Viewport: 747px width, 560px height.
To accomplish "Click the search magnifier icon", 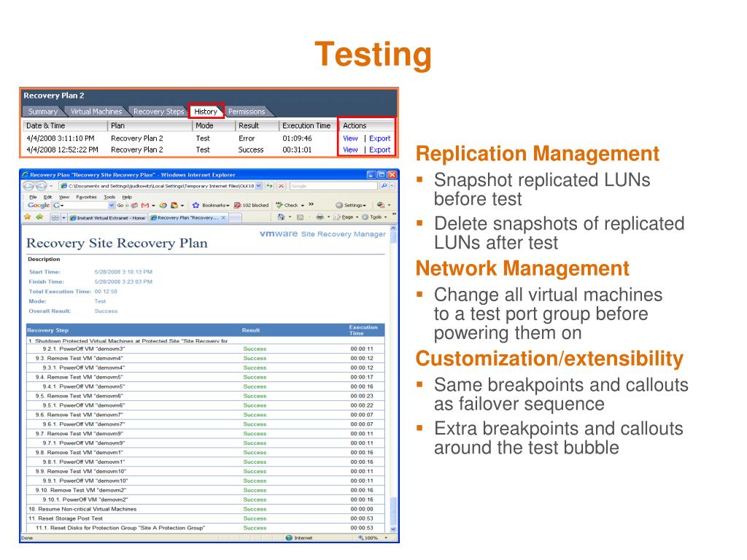I will pos(384,186).
